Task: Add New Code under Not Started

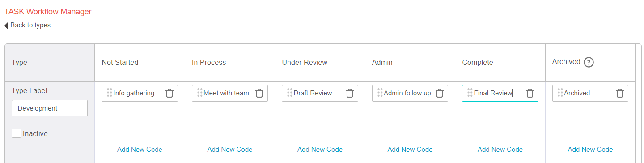Action: pyautogui.click(x=140, y=150)
